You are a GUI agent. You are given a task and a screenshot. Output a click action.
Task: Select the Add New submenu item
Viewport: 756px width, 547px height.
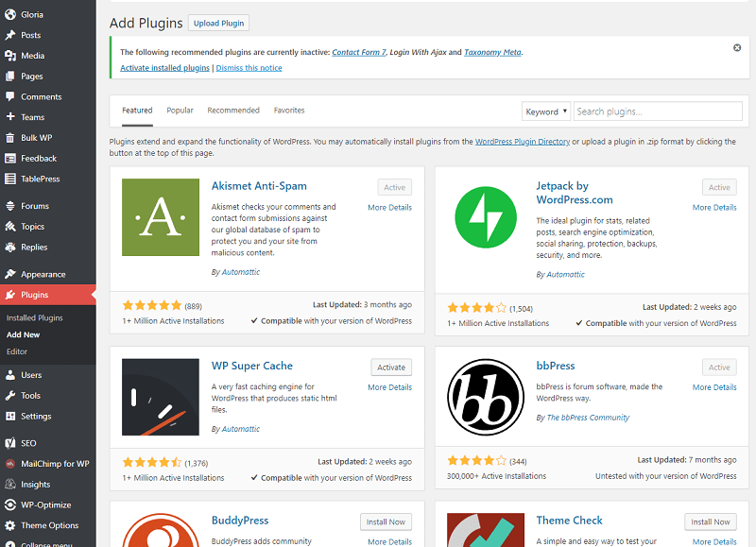pyautogui.click(x=23, y=335)
